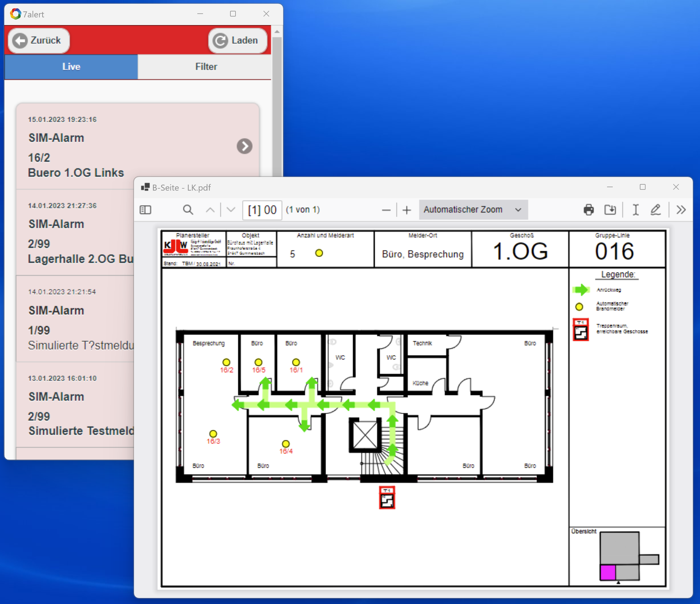Click the 'Büro, Besprechung' Melder-Ort text
The width and height of the screenshot is (700, 604).
423,254
